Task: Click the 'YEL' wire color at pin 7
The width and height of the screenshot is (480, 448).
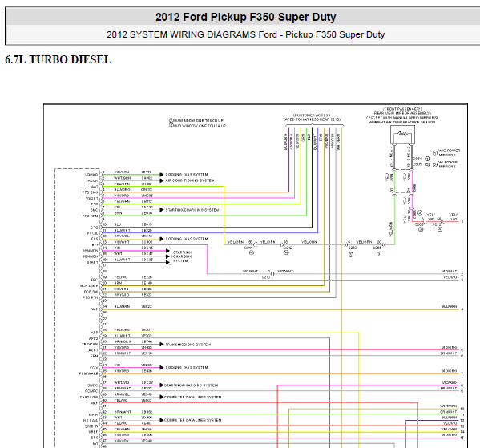Action: click(118, 207)
